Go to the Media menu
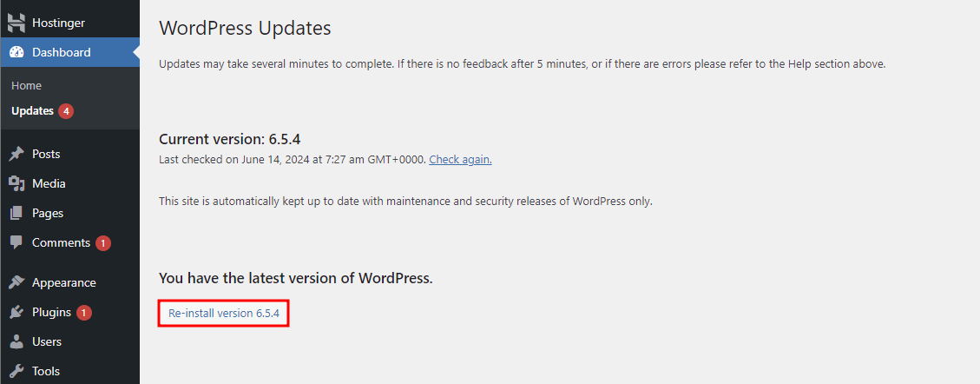Viewport: 980px width, 384px height. pyautogui.click(x=49, y=183)
